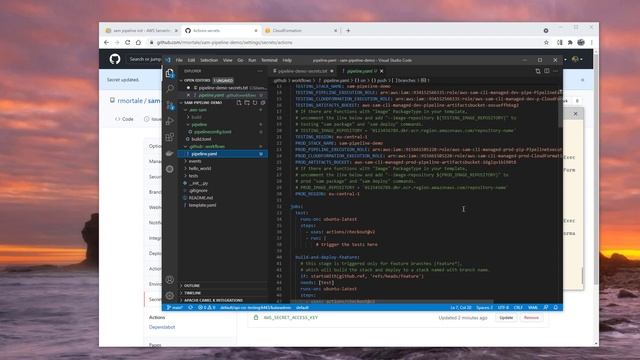This screenshot has width=640, height=360.
Task: Open errors and warnings count in status bar
Action: point(207,307)
